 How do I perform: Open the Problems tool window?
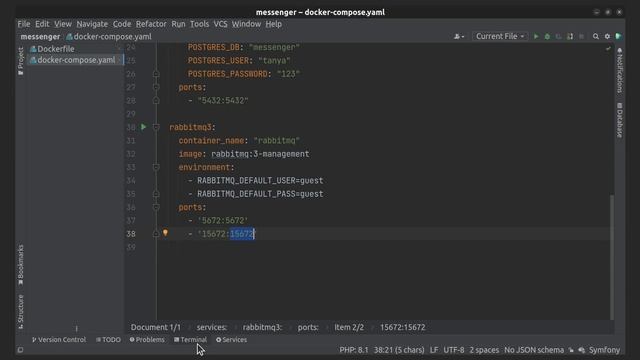click(147, 340)
